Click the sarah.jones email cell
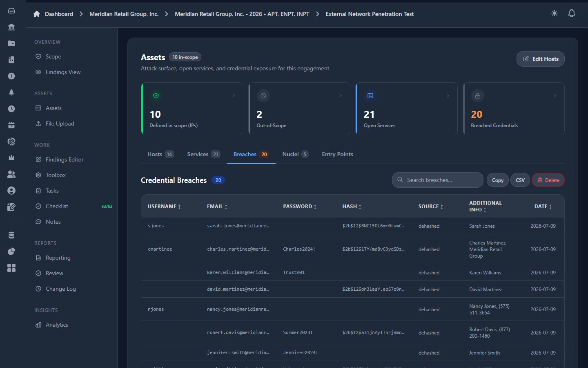Viewport: 588px width, 368px height. coord(238,226)
